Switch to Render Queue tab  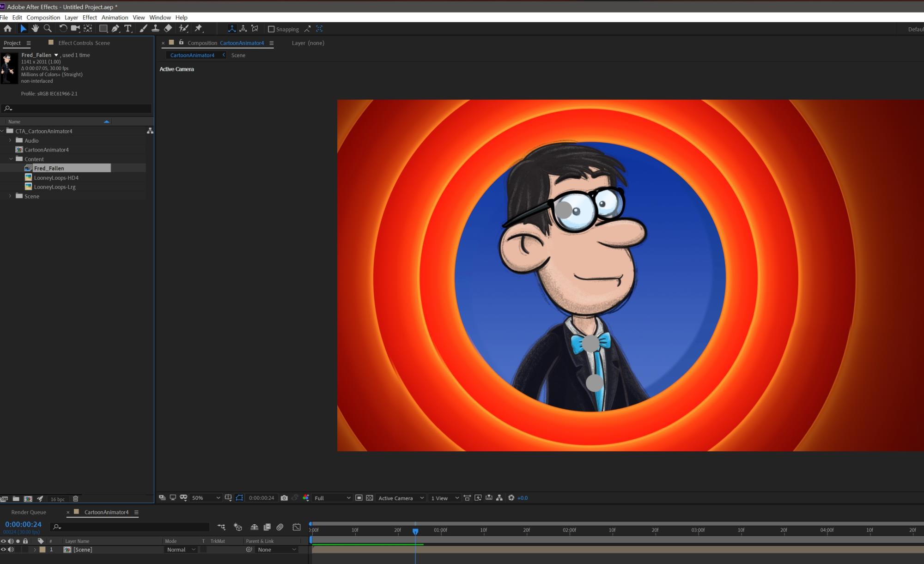coord(29,512)
